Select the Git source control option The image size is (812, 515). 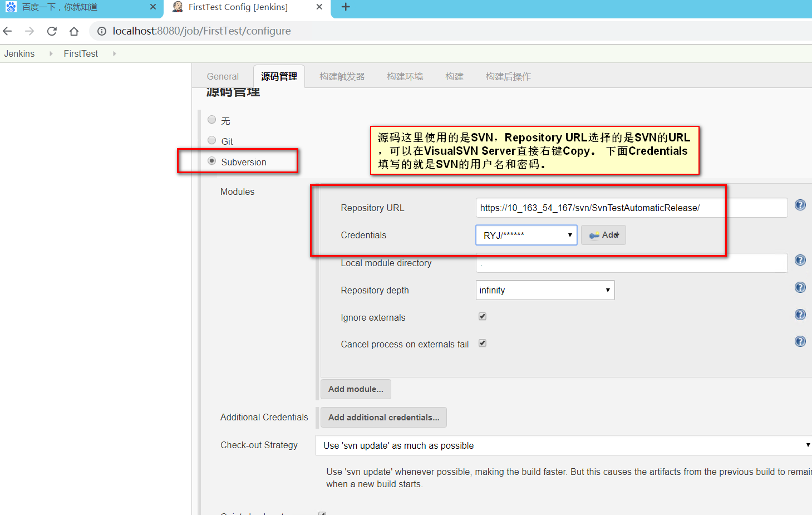coord(211,140)
